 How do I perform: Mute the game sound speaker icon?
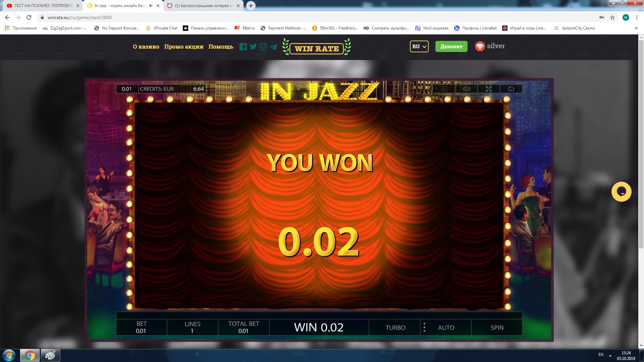click(466, 89)
